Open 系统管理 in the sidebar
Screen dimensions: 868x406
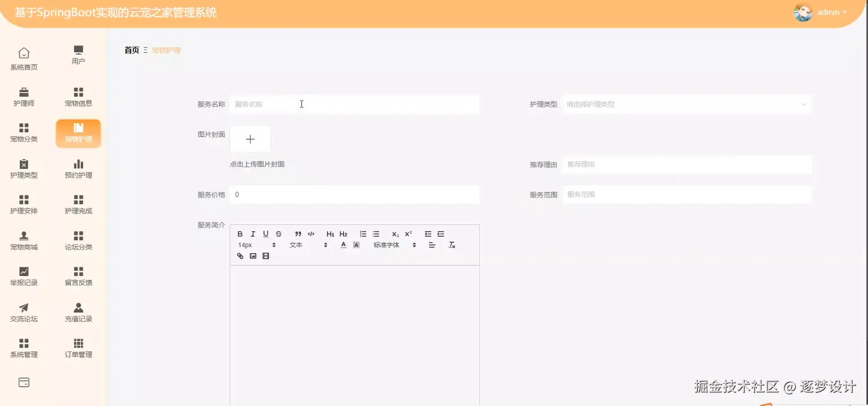pos(24,349)
